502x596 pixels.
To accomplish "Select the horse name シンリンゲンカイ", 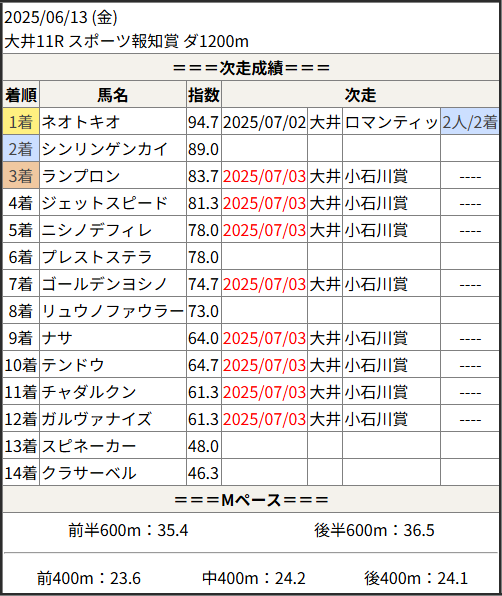I will (105, 149).
